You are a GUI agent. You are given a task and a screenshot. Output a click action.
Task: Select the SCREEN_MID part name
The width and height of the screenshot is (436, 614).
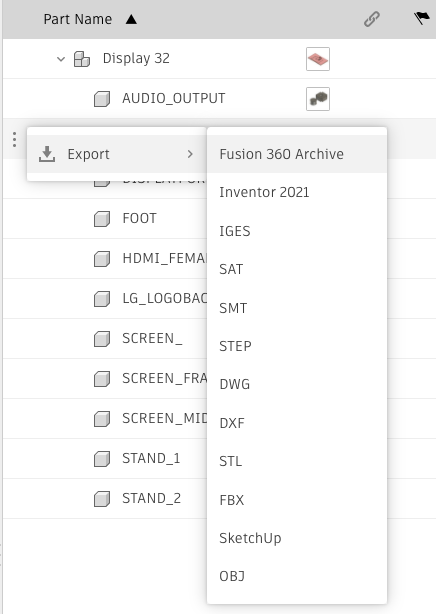pos(165,418)
